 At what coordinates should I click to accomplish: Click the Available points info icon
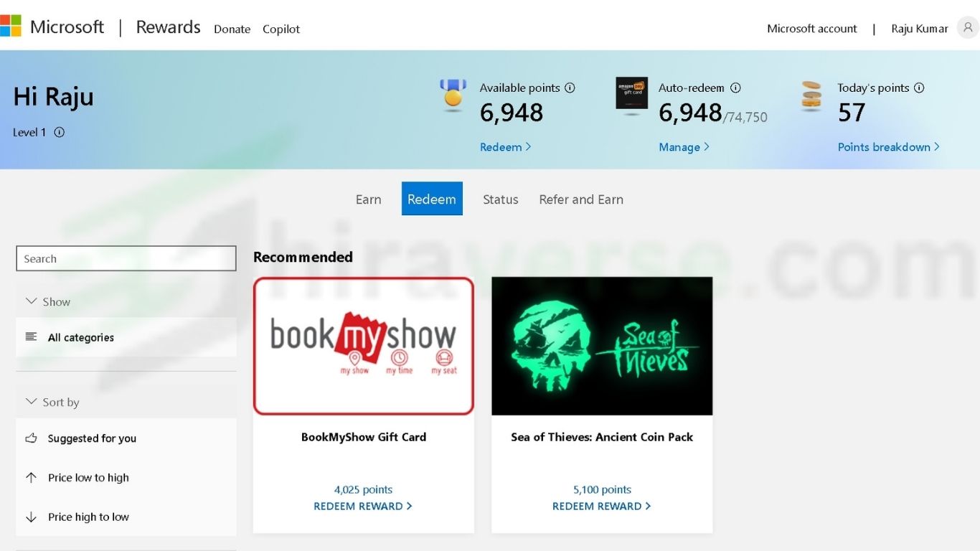570,88
